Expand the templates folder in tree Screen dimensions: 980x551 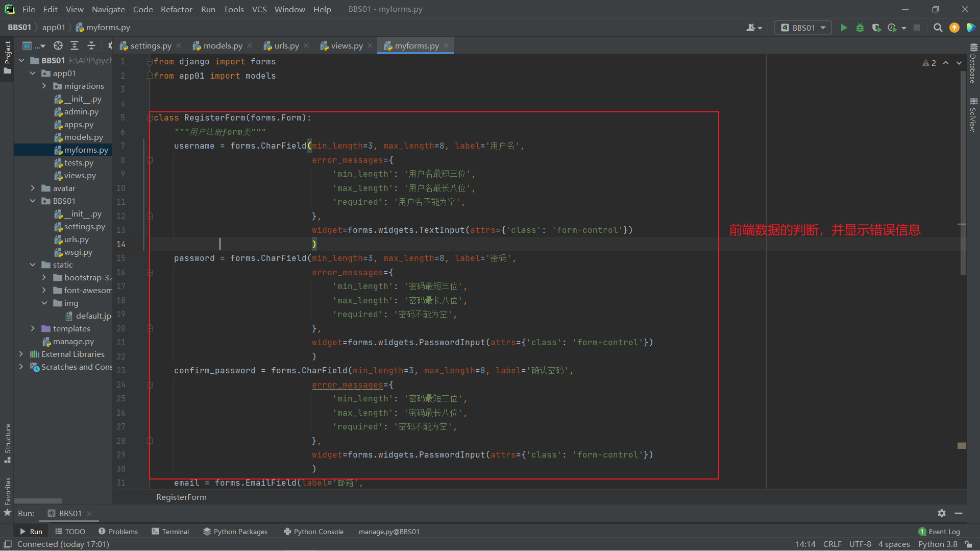click(x=33, y=328)
